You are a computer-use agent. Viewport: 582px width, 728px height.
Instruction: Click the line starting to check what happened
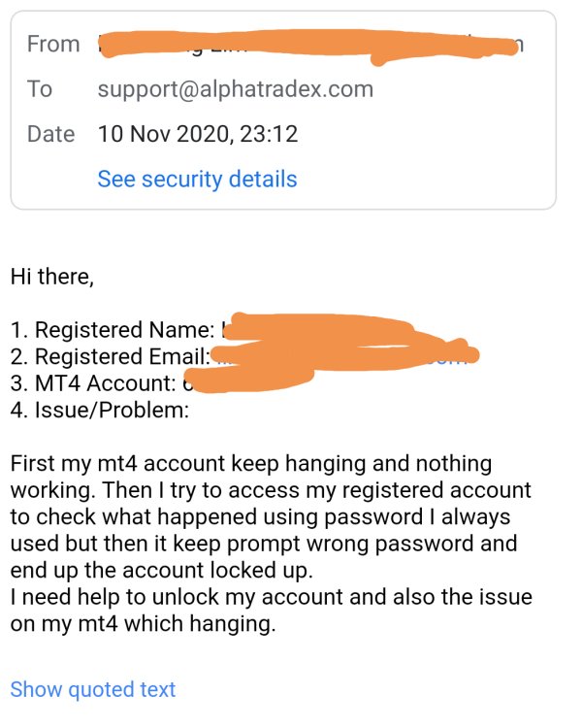[x=260, y=517]
